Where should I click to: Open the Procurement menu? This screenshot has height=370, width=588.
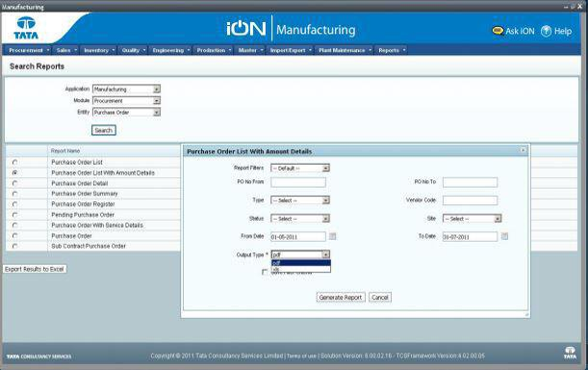29,50
